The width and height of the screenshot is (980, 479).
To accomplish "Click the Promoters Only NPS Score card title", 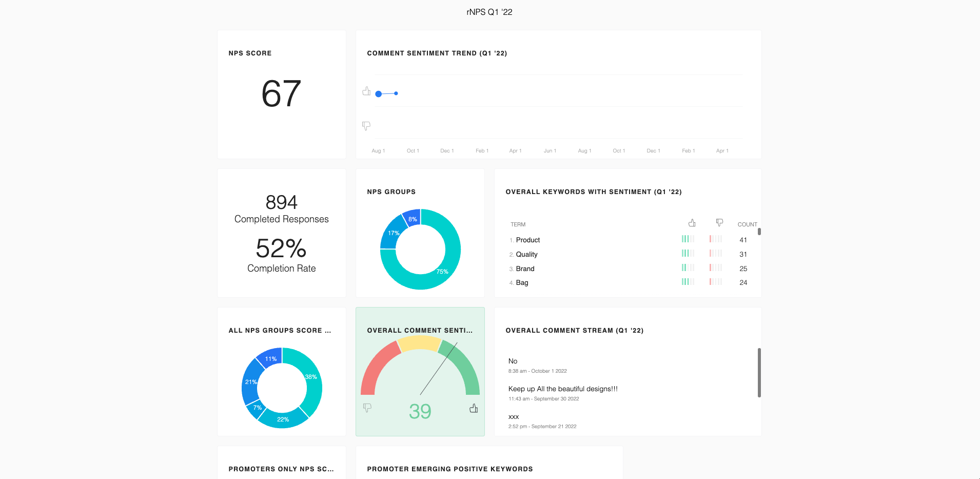I will point(281,469).
